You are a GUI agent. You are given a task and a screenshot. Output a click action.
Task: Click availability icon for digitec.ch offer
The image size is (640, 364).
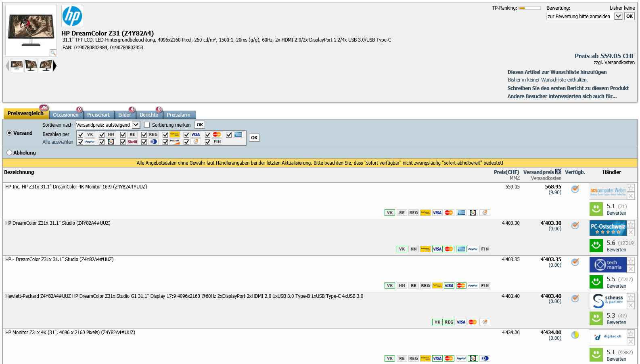pos(575,335)
